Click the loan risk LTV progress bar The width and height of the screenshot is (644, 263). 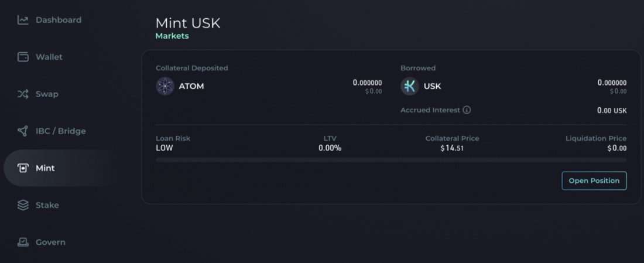coord(390,159)
